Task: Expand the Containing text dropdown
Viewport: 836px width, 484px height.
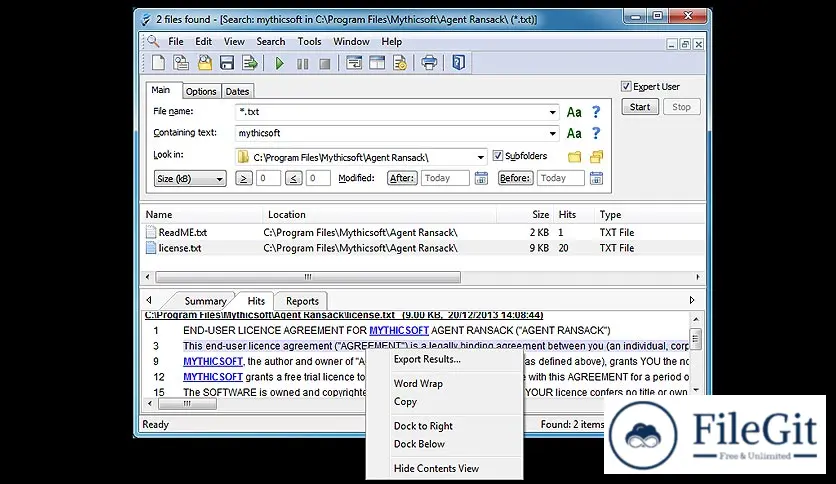Action: click(552, 133)
